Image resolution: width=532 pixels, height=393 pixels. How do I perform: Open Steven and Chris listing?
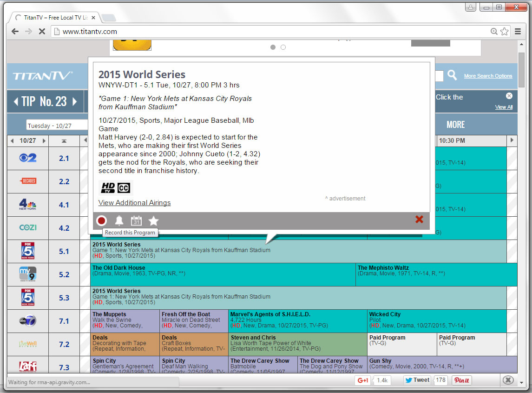pyautogui.click(x=298, y=345)
